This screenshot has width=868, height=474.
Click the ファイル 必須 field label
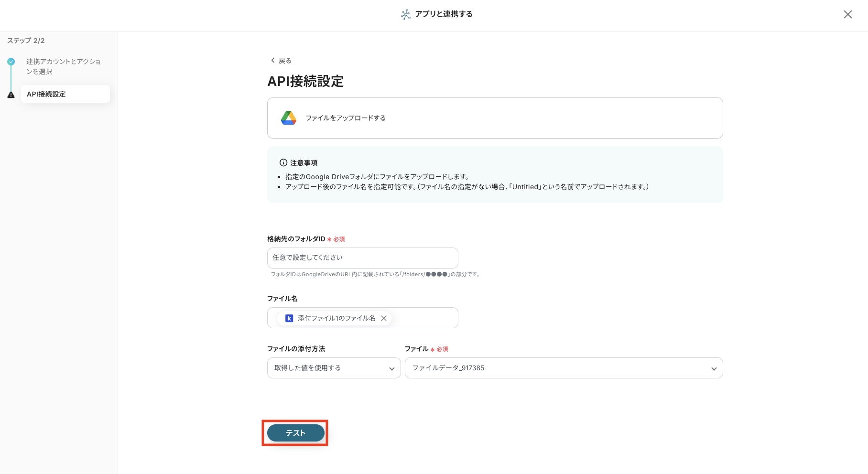pyautogui.click(x=426, y=349)
